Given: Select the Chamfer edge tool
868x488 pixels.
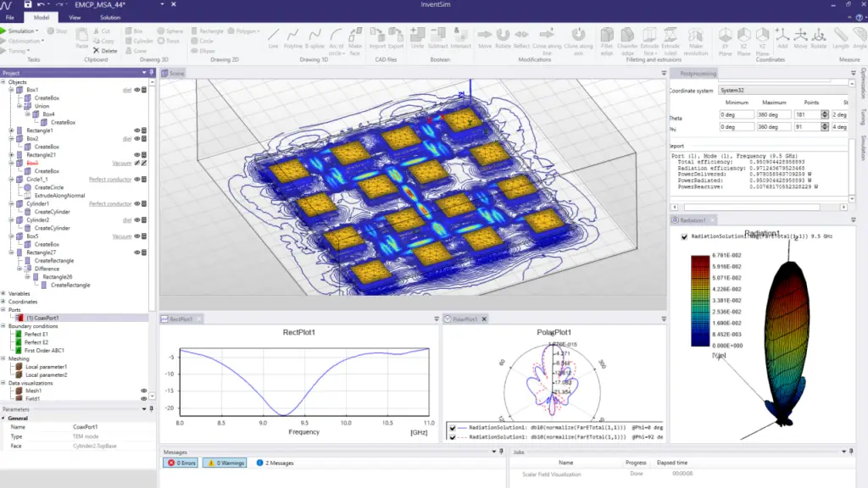Looking at the screenshot, I should [x=627, y=39].
